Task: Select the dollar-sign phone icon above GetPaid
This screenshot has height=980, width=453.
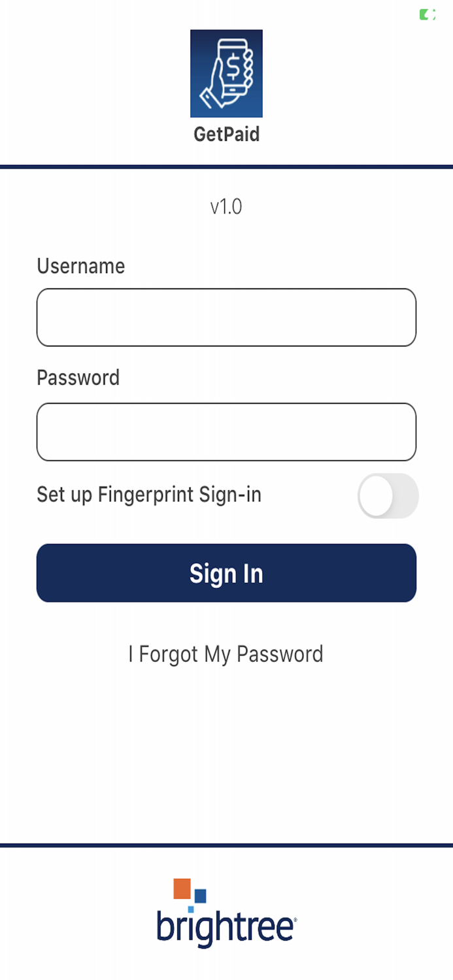Action: pos(226,73)
